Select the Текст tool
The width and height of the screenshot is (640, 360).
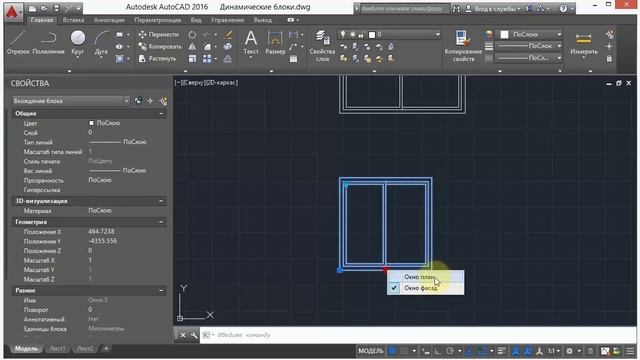[x=251, y=42]
